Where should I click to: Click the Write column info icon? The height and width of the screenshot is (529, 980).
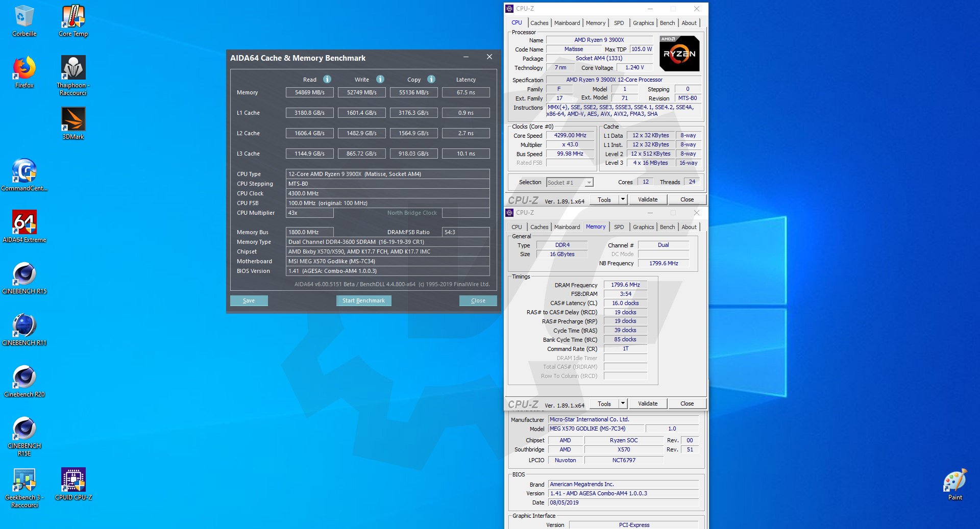[380, 79]
